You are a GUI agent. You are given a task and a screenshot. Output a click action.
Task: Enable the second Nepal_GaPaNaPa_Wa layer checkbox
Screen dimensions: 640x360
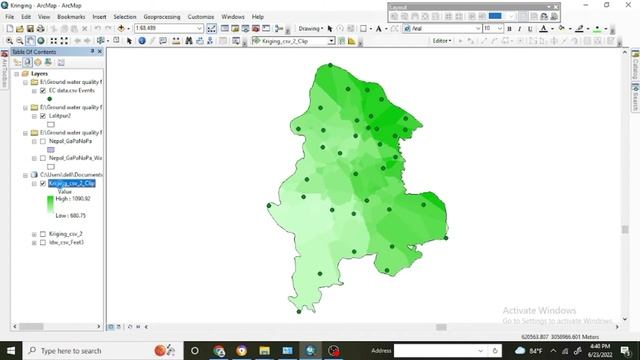(x=43, y=158)
